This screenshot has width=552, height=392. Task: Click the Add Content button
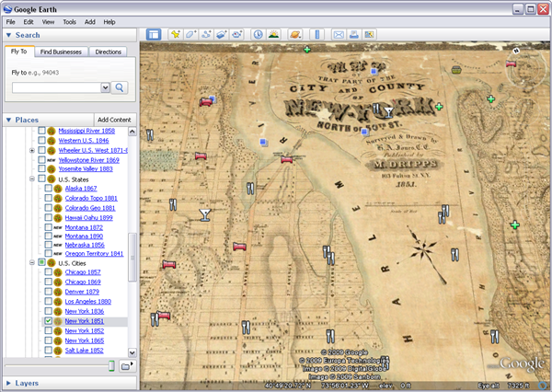click(x=114, y=121)
